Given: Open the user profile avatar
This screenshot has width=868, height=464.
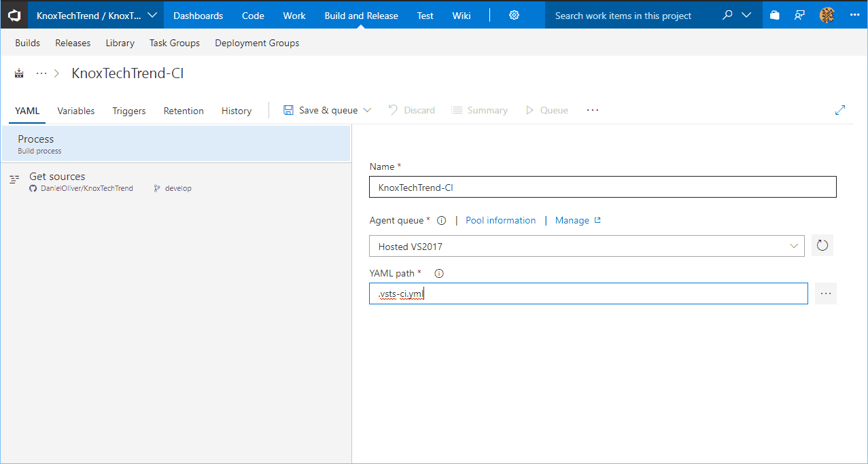Looking at the screenshot, I should pyautogui.click(x=827, y=15).
